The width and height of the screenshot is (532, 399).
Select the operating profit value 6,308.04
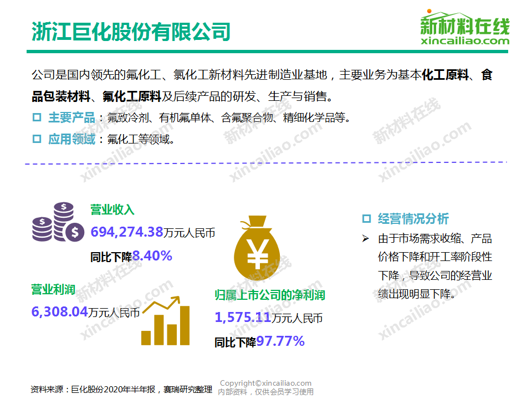[60, 311]
